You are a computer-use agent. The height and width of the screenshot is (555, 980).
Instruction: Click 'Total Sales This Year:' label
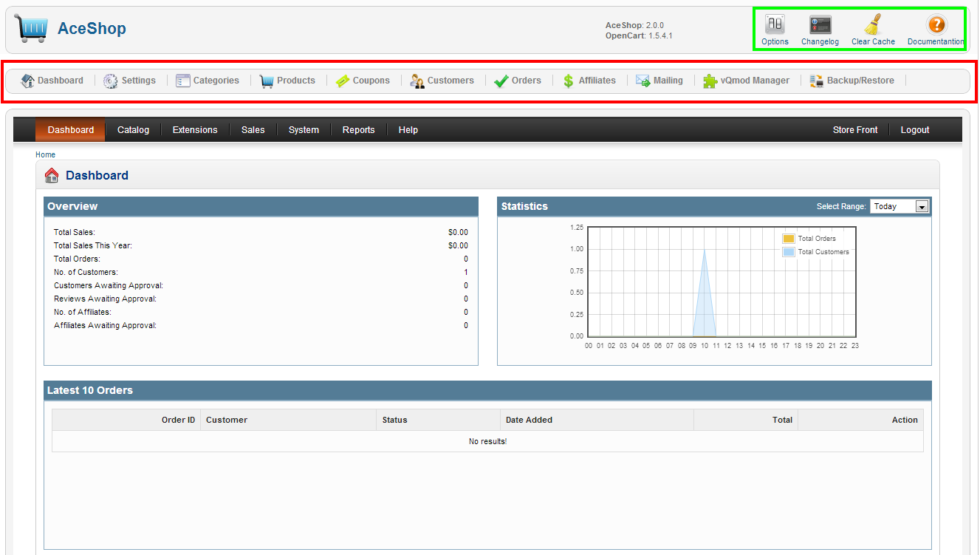click(93, 246)
